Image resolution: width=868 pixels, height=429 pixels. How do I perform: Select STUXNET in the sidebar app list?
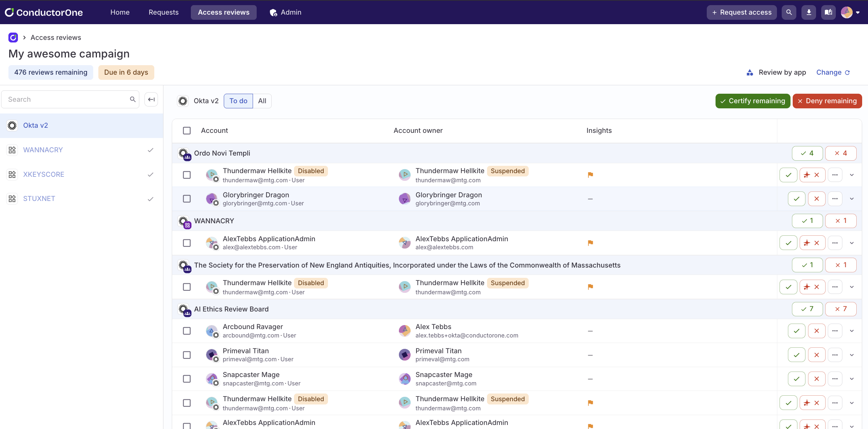click(39, 198)
